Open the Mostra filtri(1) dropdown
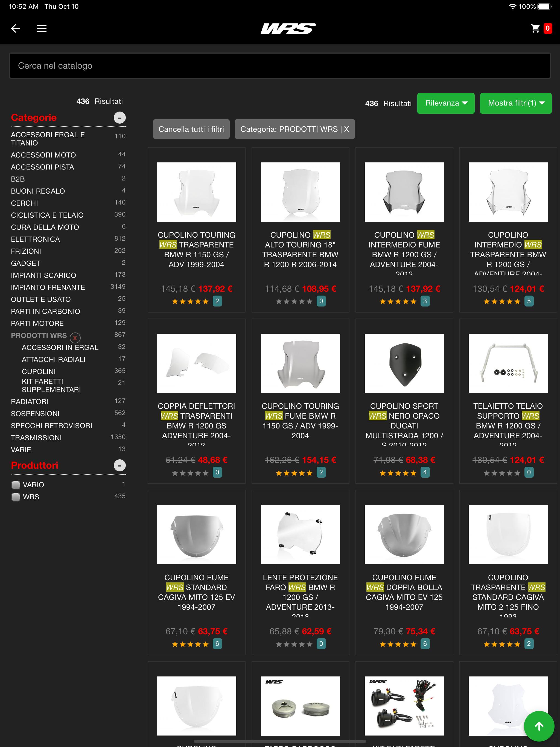Screen dimensions: 560x747 click(515, 103)
